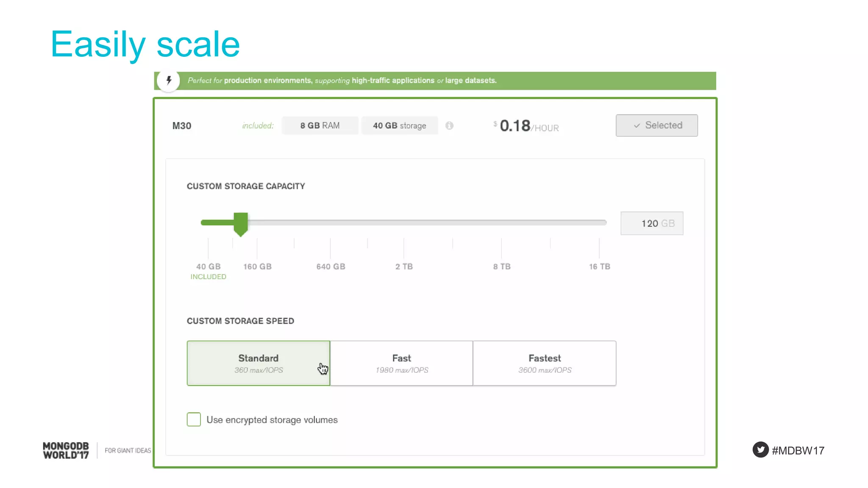
Task: Click the #MDBW17 hashtag text
Action: 798,450
